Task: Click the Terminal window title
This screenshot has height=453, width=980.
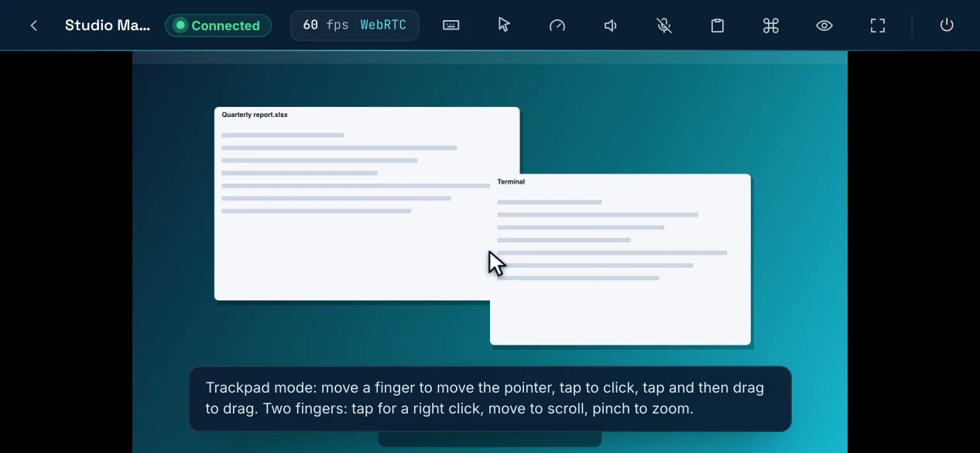Action: 511,182
